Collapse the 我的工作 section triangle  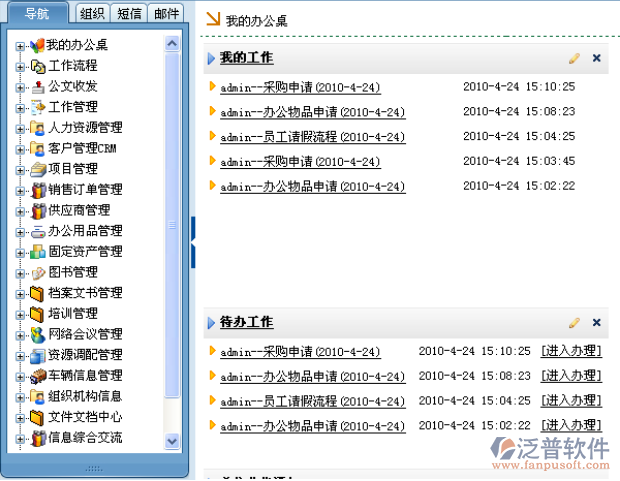coord(211,59)
